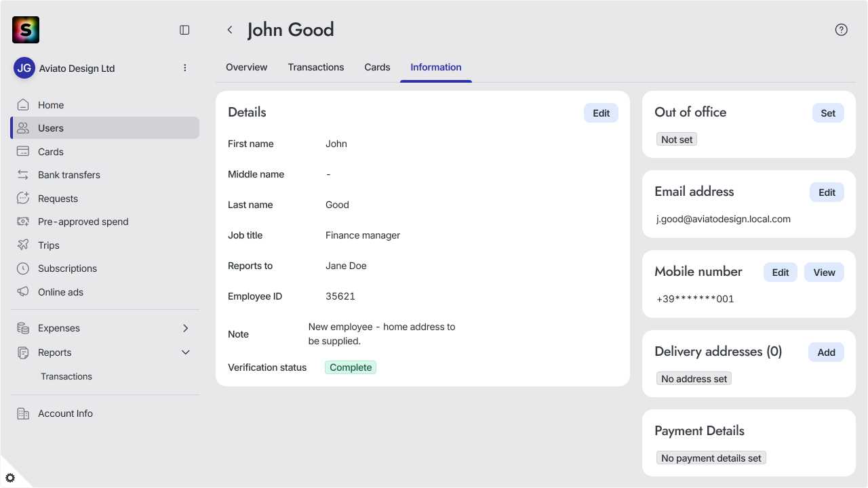The height and width of the screenshot is (488, 868).
Task: Click the Account Info building icon
Action: pyautogui.click(x=23, y=413)
